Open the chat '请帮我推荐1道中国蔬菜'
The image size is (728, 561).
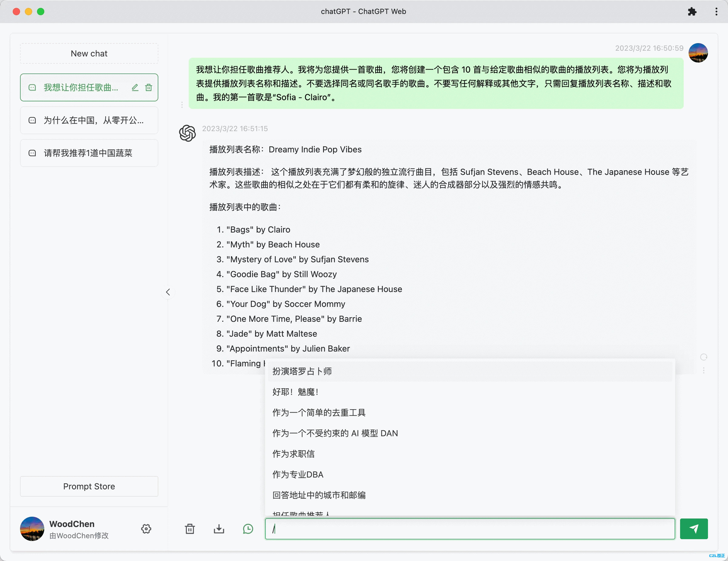89,153
